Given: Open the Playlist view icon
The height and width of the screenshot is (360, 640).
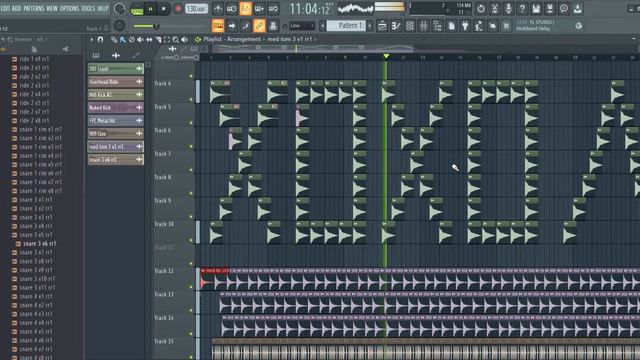Looking at the screenshot, I should click(382, 26).
